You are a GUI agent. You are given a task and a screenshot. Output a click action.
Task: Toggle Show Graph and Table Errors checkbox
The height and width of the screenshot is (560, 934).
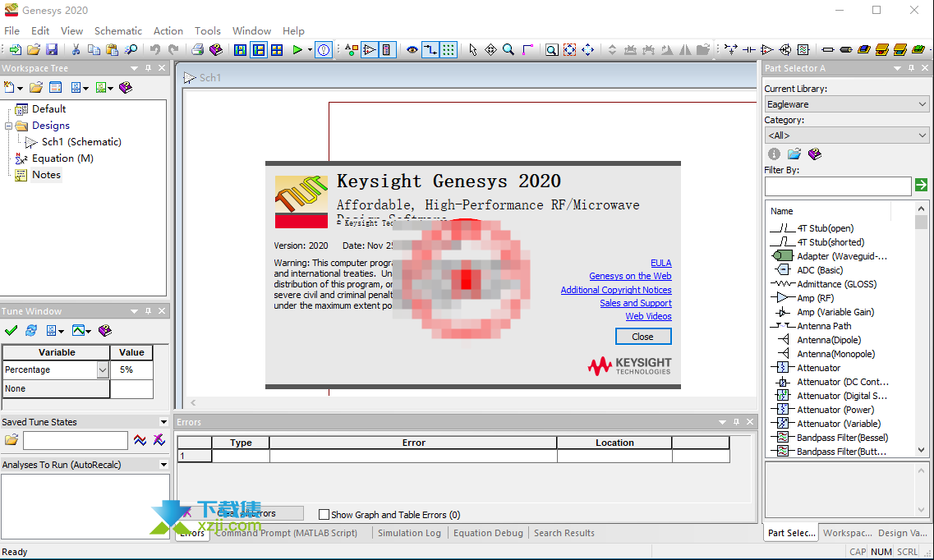(x=324, y=514)
